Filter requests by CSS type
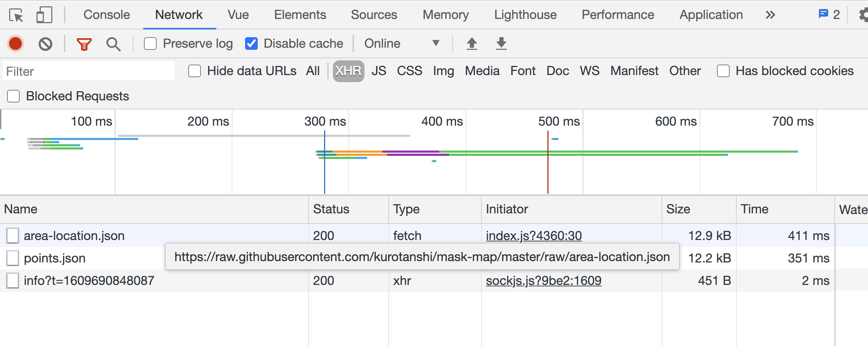This screenshot has height=346, width=868. [x=409, y=71]
